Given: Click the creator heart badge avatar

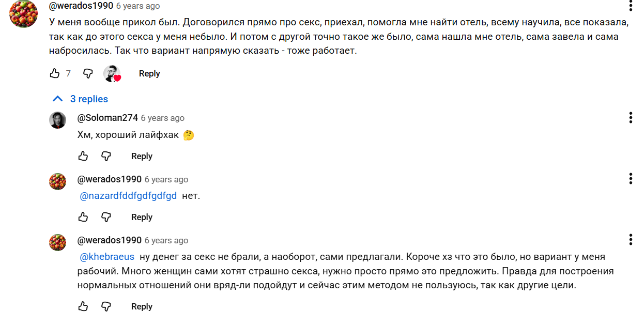Looking at the screenshot, I should 112,74.
